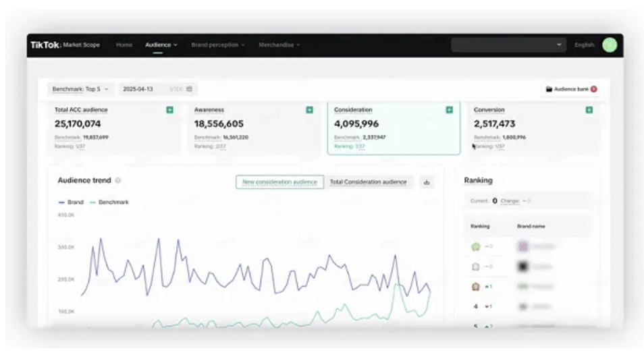Toggle the Brand series in chart legend

click(x=71, y=202)
